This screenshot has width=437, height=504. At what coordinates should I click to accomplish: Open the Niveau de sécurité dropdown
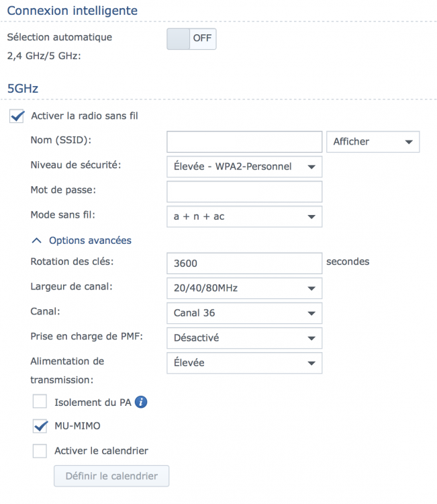coord(244,167)
